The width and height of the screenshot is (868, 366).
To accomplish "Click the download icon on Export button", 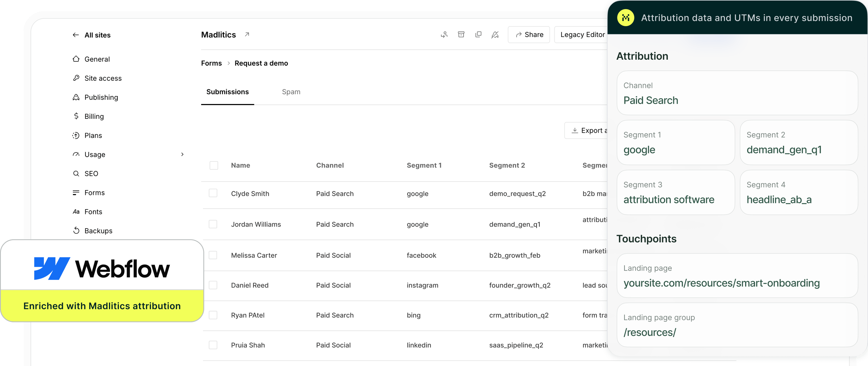I will [x=575, y=130].
